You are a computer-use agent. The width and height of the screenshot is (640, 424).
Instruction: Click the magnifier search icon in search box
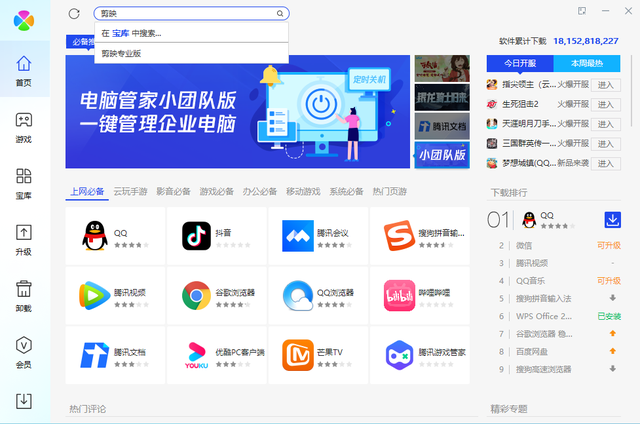280,13
